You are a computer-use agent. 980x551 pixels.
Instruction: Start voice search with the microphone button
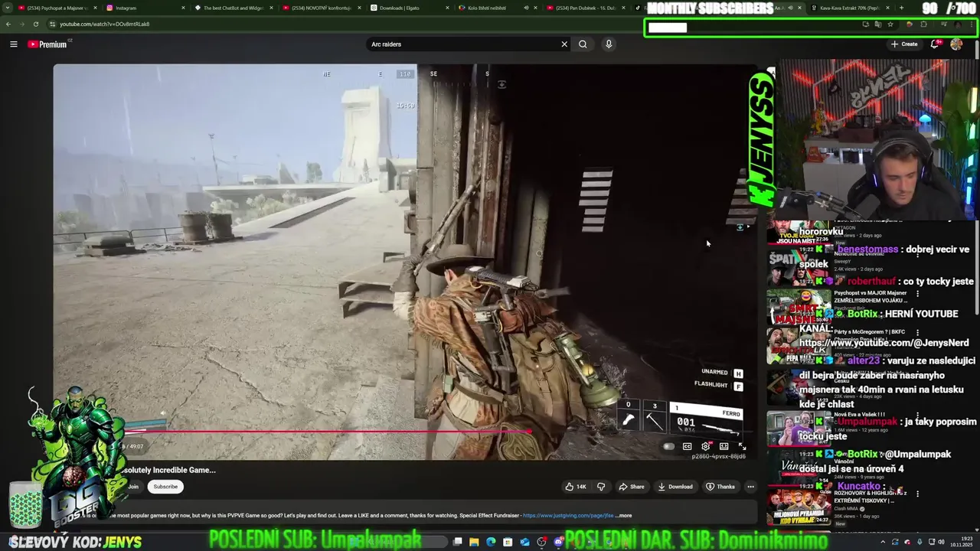(x=609, y=44)
